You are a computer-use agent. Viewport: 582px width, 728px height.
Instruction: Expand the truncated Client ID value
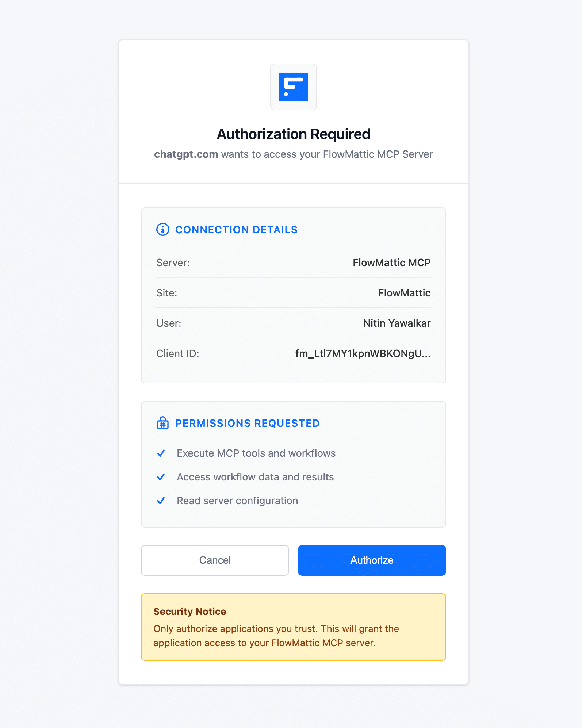point(363,353)
